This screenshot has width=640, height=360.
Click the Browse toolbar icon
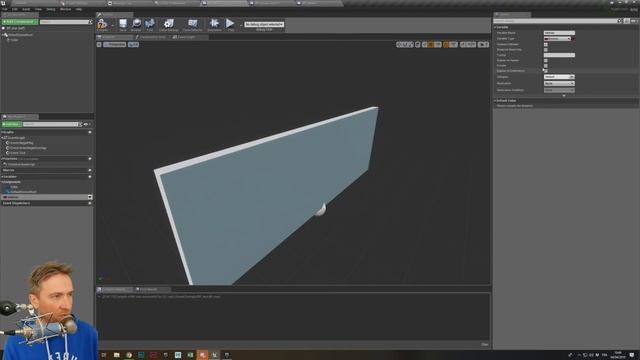click(136, 24)
